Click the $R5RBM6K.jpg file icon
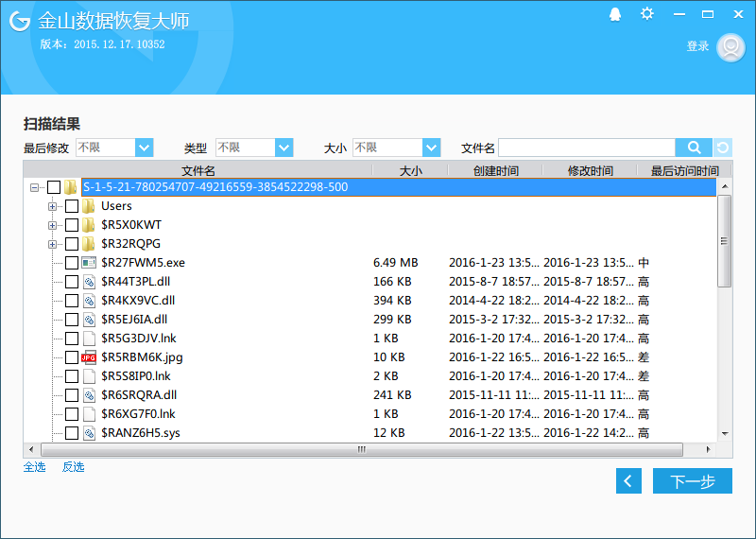The height and width of the screenshot is (539, 756). (89, 357)
